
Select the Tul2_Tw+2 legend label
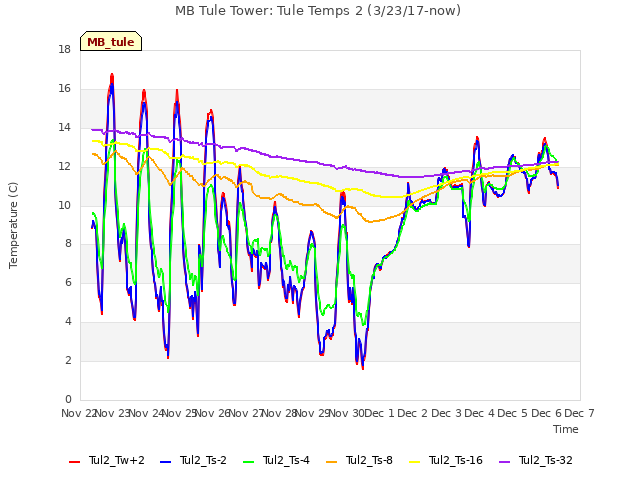pos(117,460)
